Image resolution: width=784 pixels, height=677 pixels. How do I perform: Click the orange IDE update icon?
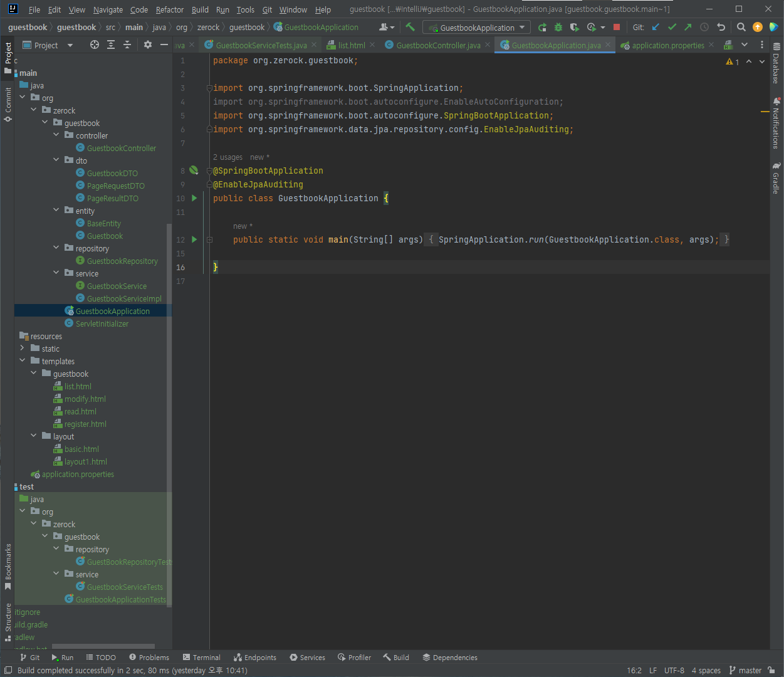tap(758, 27)
